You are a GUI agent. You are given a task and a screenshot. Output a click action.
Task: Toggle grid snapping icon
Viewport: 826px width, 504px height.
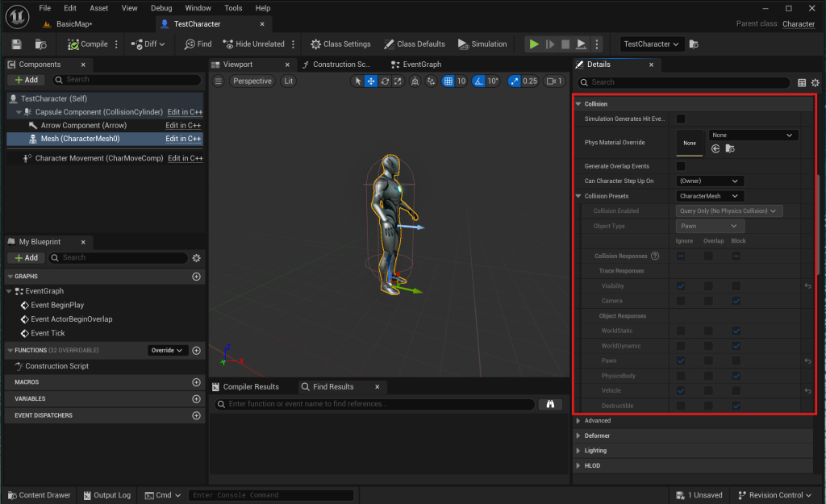(x=448, y=81)
